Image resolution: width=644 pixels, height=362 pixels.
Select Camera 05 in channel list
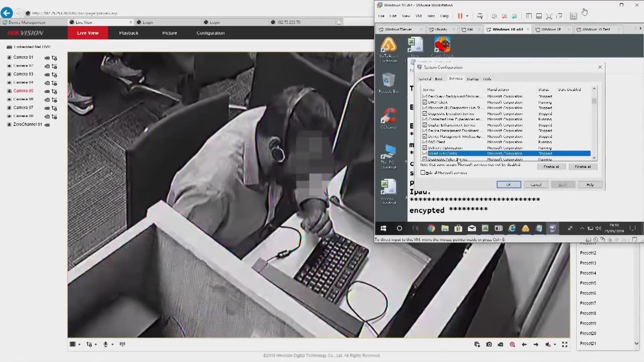[23, 91]
